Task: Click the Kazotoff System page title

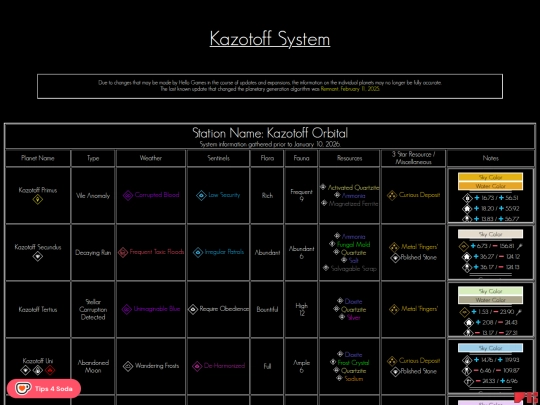Action: (270, 39)
